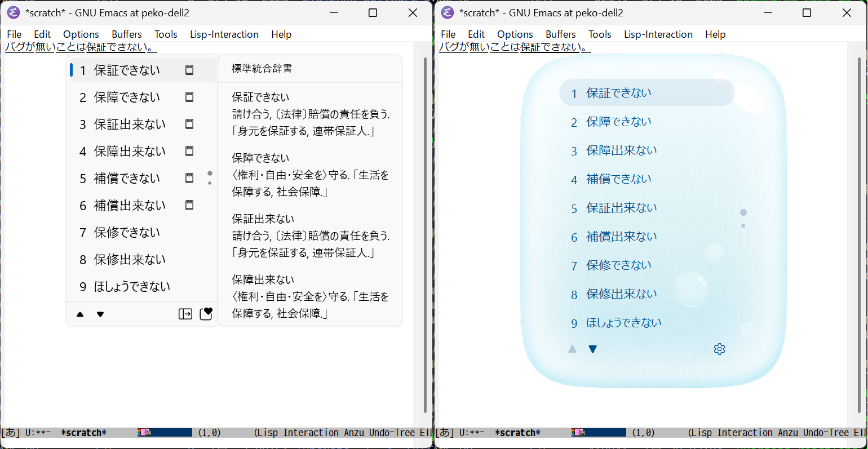The height and width of the screenshot is (449, 868).
Task: Click *scratch* buffer name in left mode line
Action: (x=83, y=433)
